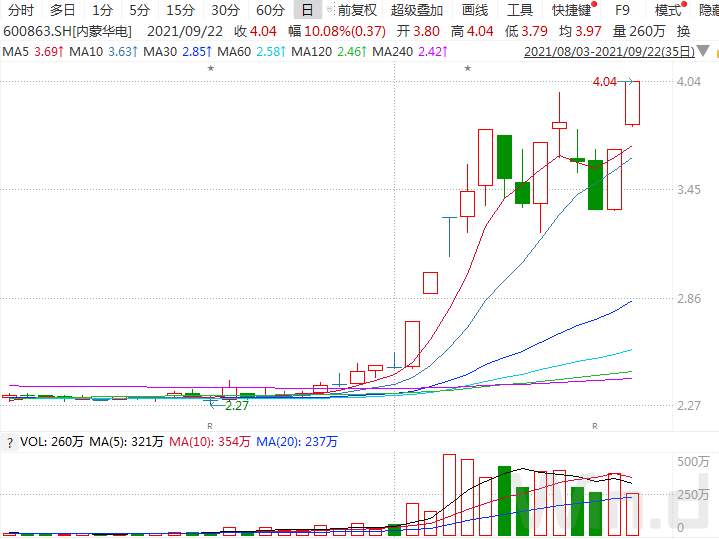Click the 量 260万 volume value in header
Screen dimensions: 719x539
[x=639, y=31]
